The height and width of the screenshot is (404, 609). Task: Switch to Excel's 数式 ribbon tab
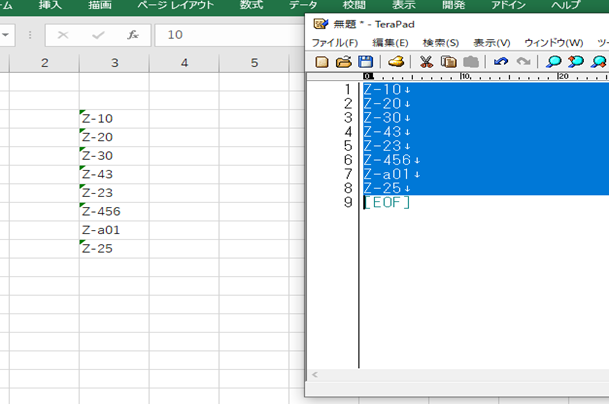(251, 5)
